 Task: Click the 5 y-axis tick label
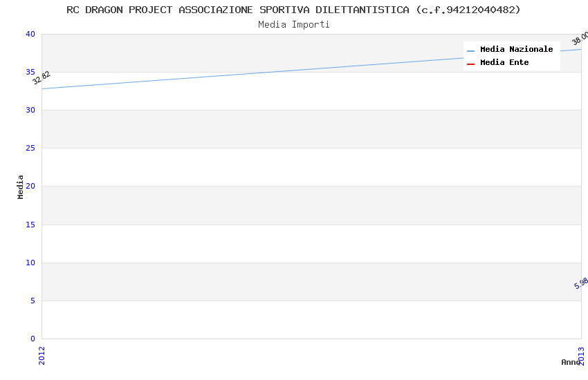pyautogui.click(x=33, y=301)
